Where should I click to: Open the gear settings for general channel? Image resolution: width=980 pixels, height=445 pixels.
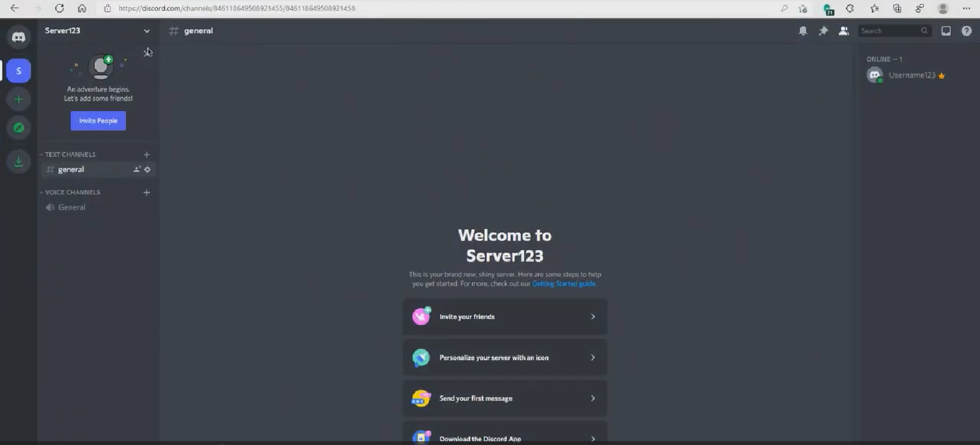pos(147,169)
